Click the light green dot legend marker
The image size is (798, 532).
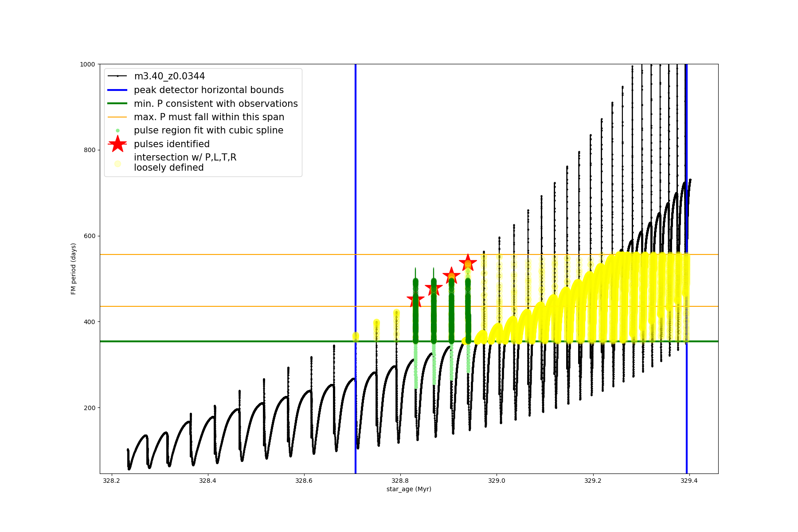117,130
